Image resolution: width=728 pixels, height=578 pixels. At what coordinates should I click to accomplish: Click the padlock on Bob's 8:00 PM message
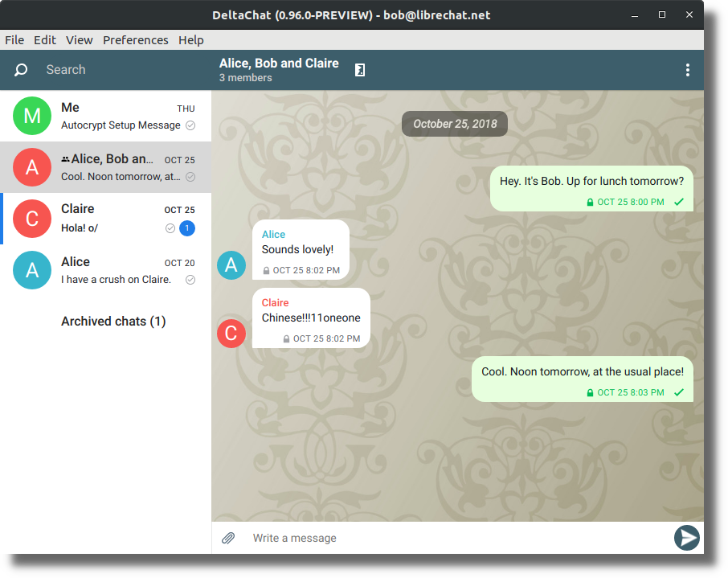(590, 202)
